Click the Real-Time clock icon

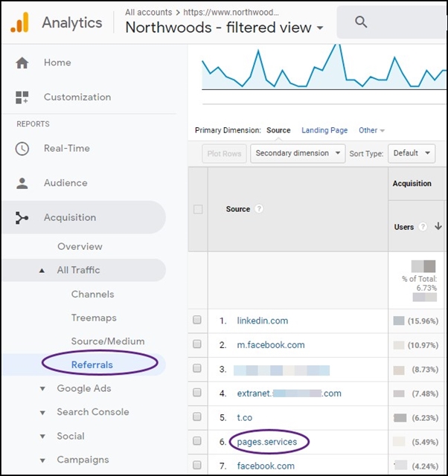pos(22,149)
